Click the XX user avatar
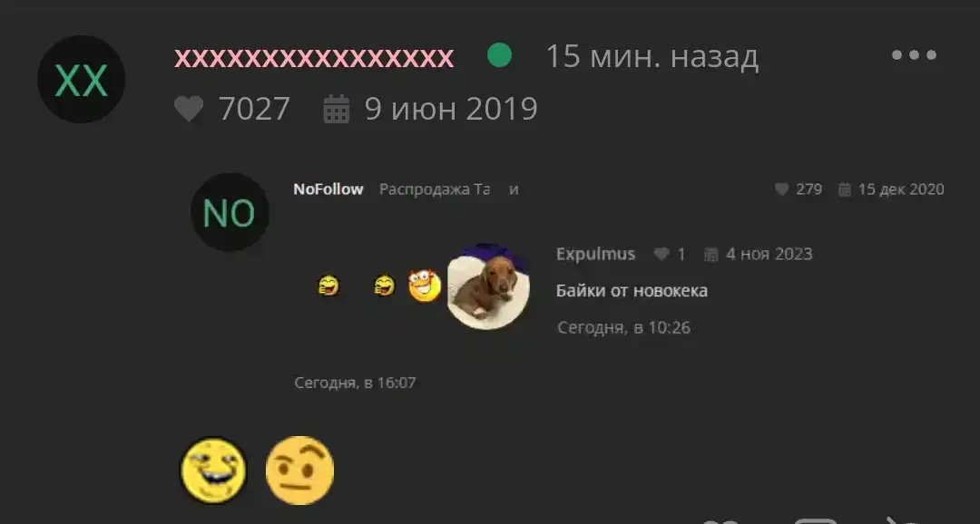Viewport: 980px width, 524px height. pyautogui.click(x=82, y=79)
